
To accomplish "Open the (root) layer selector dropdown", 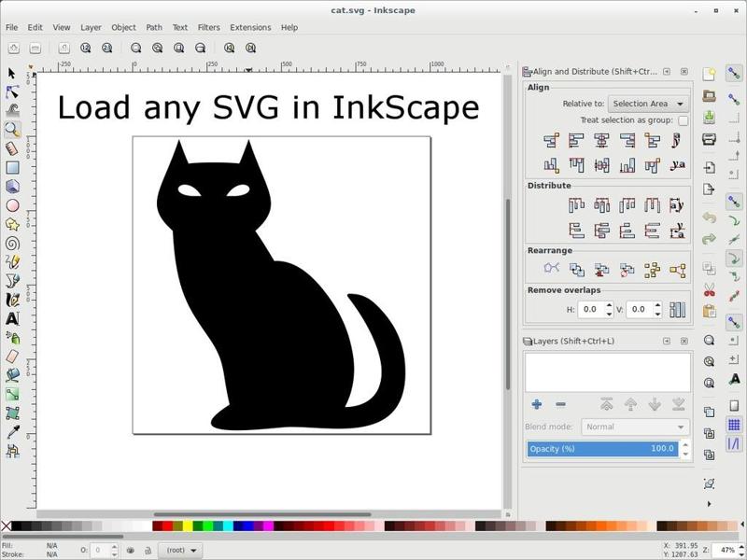I will (x=180, y=550).
